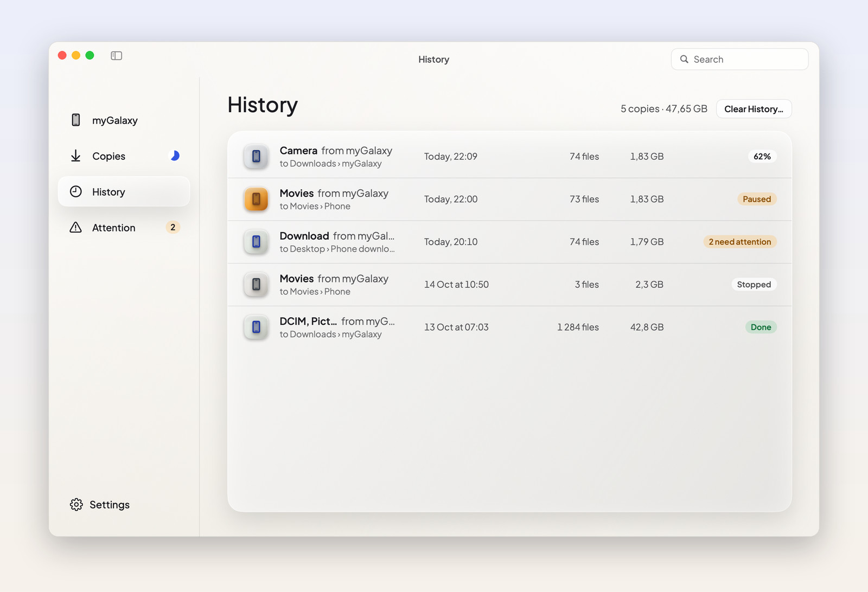
Task: Click the 1,79 GB size value
Action: pos(647,242)
